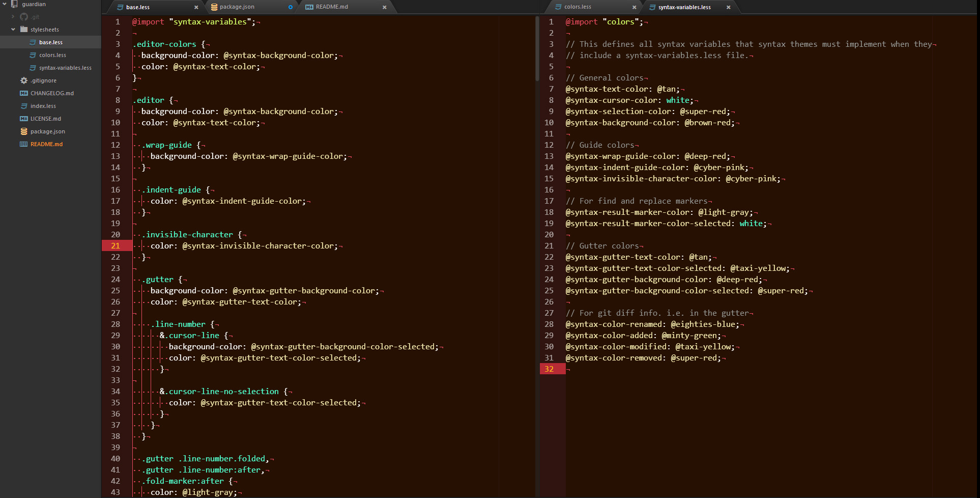
Task: Click ".fold-marker:after {" line in left pane
Action: (x=187, y=481)
